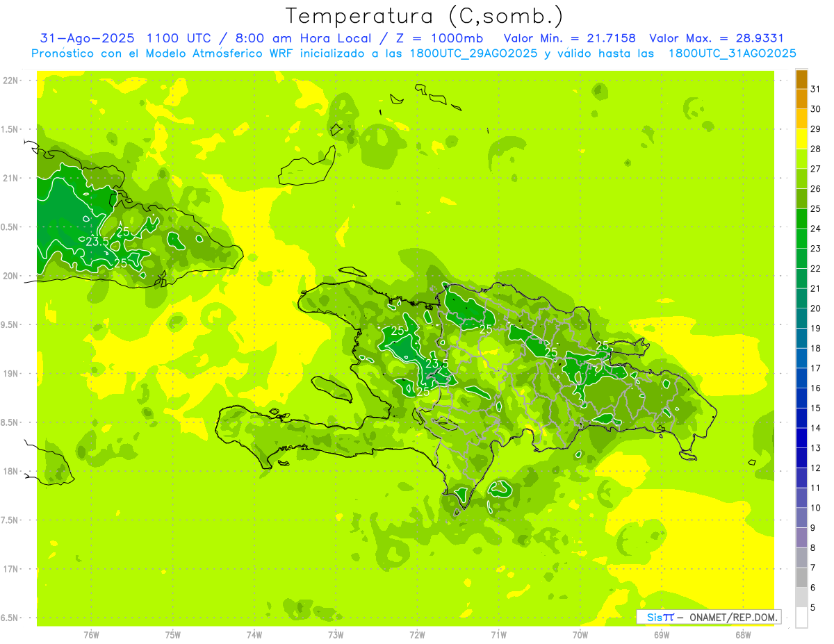
Task: Select the dark green 23–24 legend band
Action: click(801, 238)
